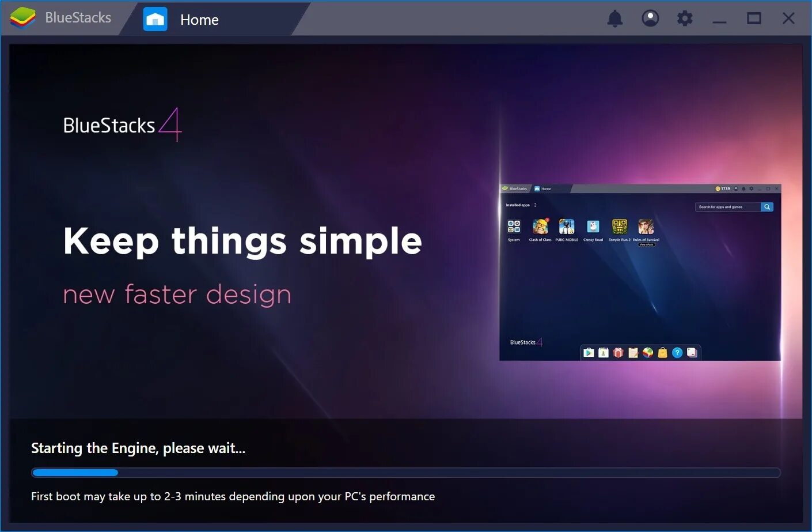Open BlueStacks settings via the gear icon
The height and width of the screenshot is (532, 812).
685,18
